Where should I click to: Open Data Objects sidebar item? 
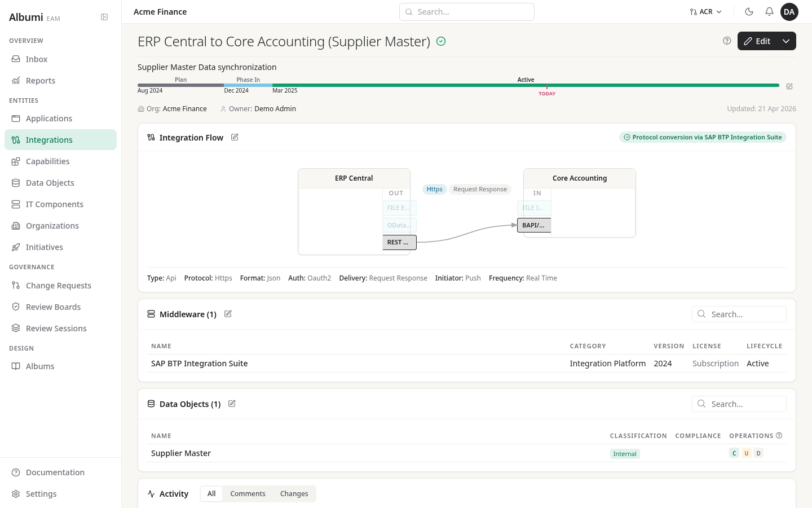click(60, 183)
